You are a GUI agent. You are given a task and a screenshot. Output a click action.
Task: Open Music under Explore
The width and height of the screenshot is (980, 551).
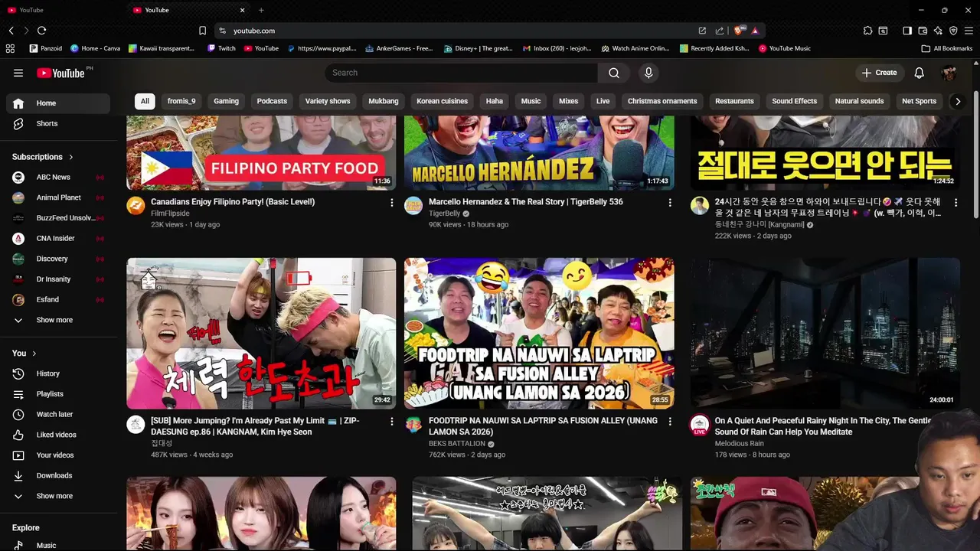(x=60, y=546)
